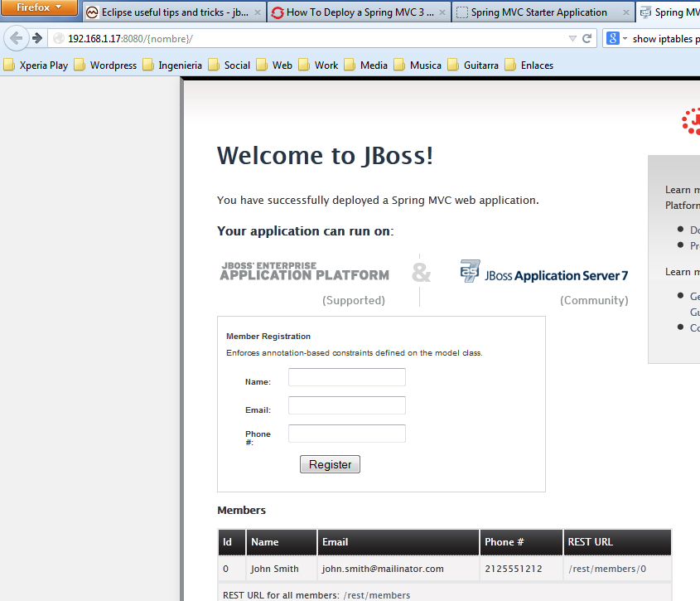The width and height of the screenshot is (700, 601).
Task: Switch to How To Deploy a Spring MVC tab
Action: [x=360, y=12]
